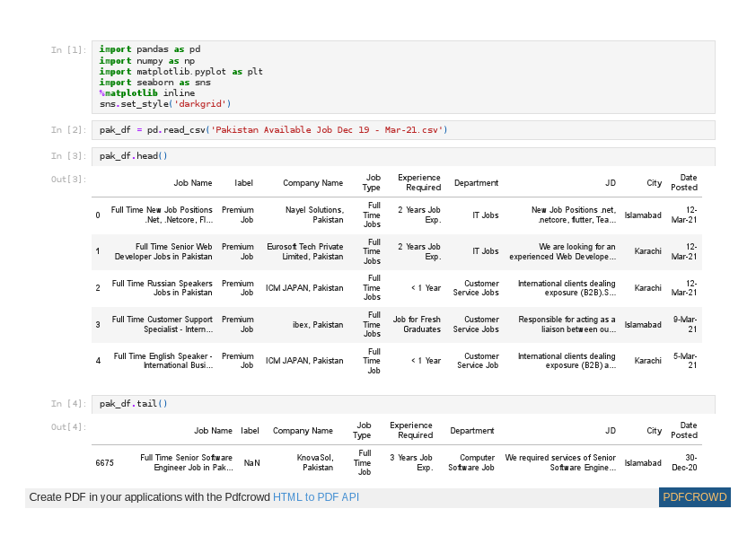Click '< 1 Year' experience in row 4
Viewport: 756px width, 535px height.
click(x=426, y=361)
